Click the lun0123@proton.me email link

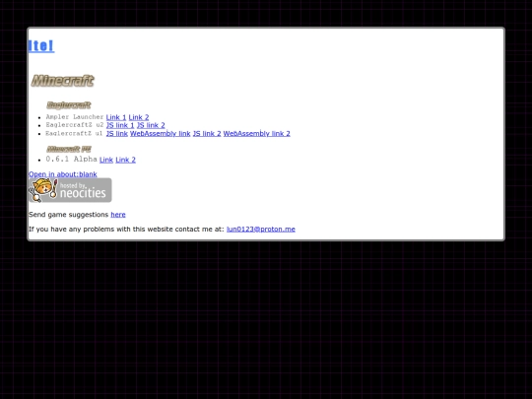(261, 229)
